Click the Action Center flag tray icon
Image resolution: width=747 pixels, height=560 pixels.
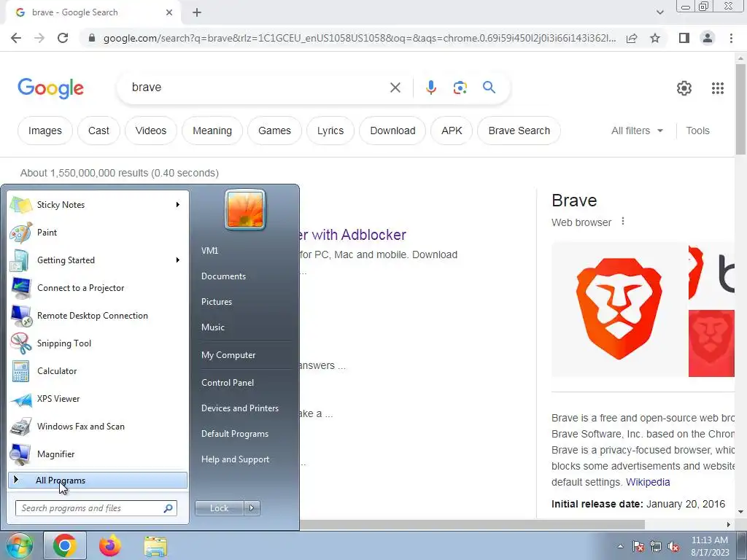pos(638,547)
